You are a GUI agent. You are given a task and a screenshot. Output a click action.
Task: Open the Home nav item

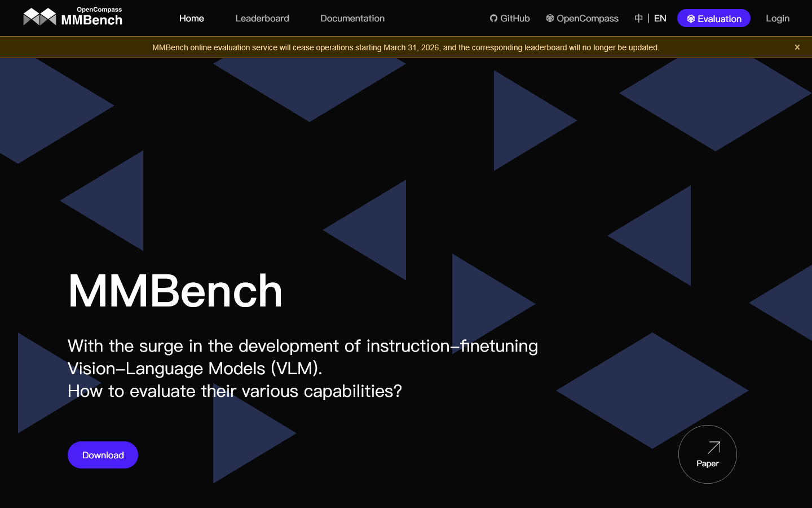192,18
